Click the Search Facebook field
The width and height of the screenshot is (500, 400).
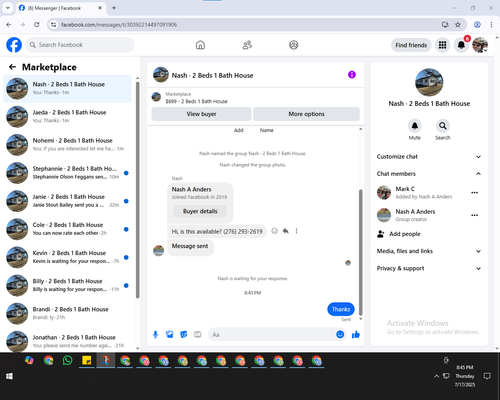point(80,45)
